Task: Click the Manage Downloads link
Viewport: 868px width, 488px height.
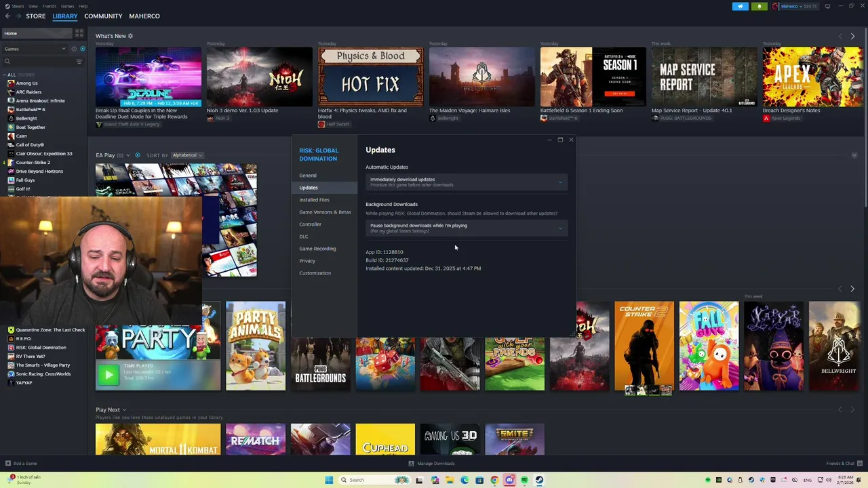Action: pos(436,464)
